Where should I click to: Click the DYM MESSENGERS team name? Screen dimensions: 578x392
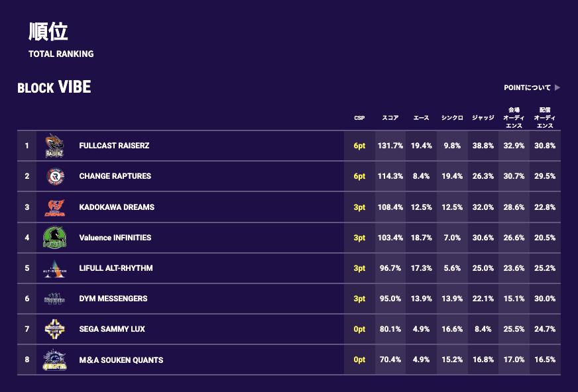[113, 299]
